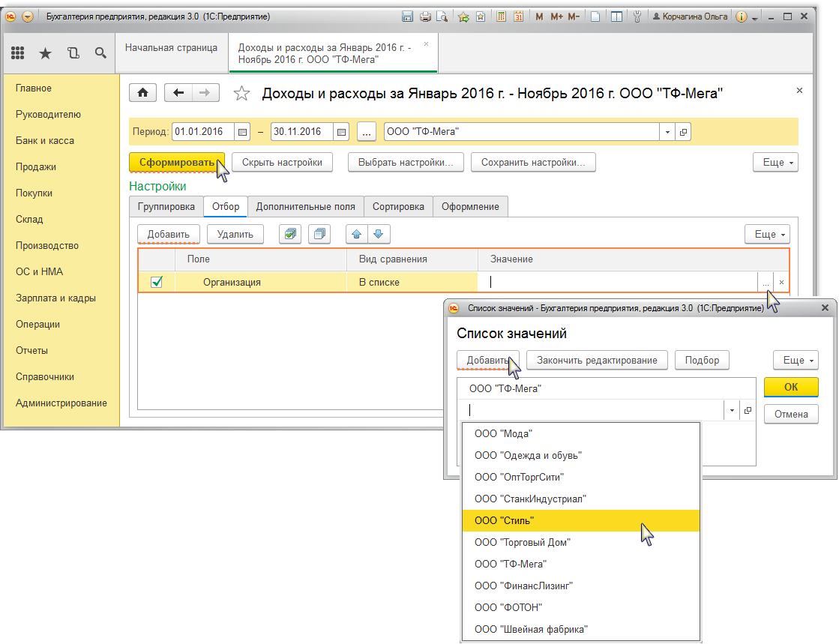The image size is (839, 644).
Task: Open main menu arrow in the title bar
Action: (27, 16)
